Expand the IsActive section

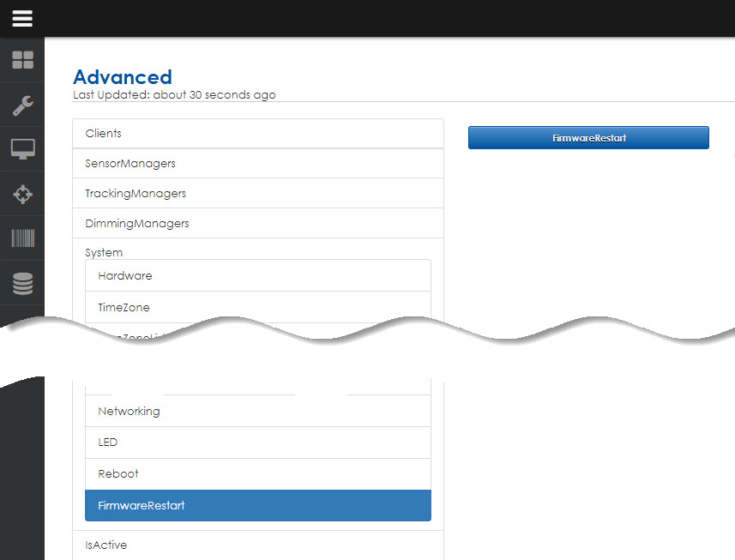257,545
